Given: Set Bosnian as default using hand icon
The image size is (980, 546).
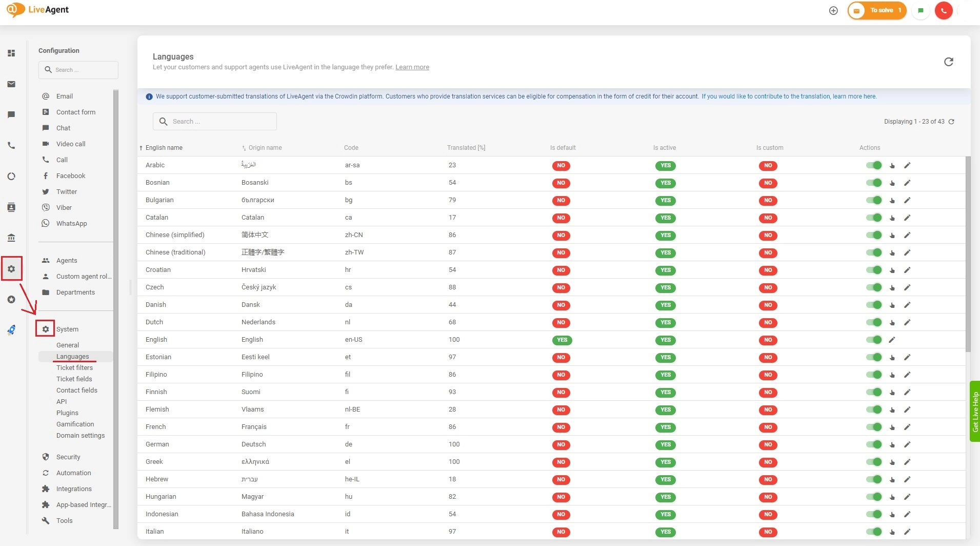Looking at the screenshot, I should [892, 183].
